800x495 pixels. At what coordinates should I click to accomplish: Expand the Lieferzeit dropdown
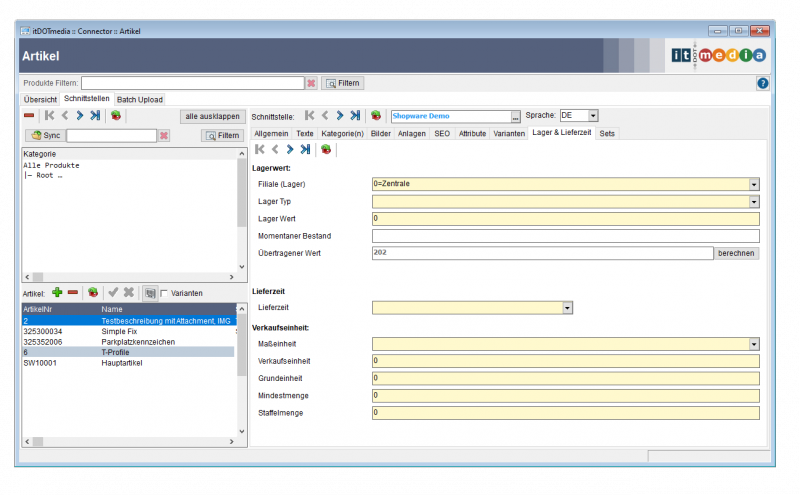click(x=567, y=308)
